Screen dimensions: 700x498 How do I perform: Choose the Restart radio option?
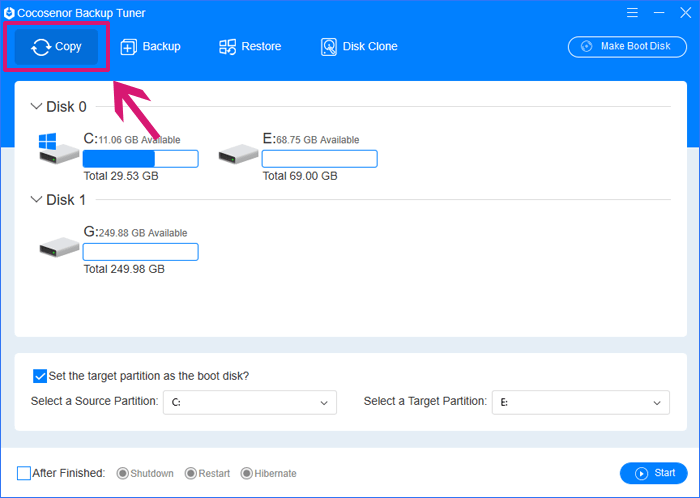point(191,473)
